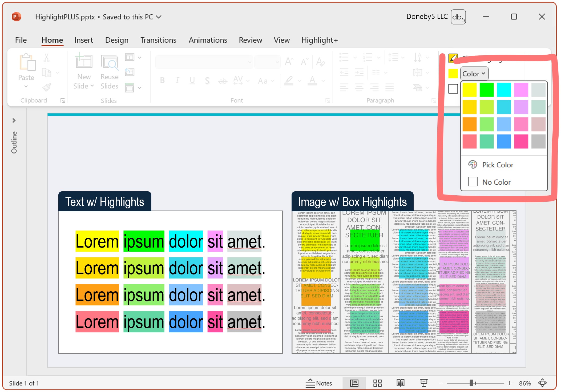Viewport: 561px width, 392px height.
Task: Expand the Outline pane chevron
Action: click(14, 120)
